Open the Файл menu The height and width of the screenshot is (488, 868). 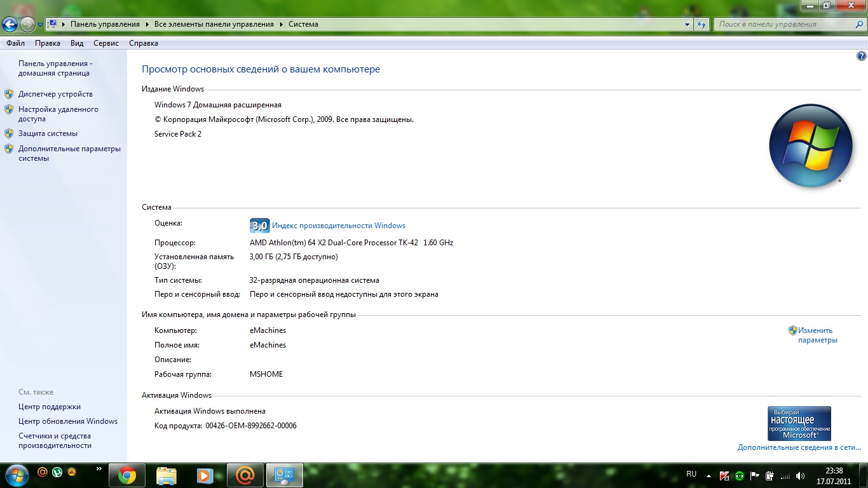(16, 43)
